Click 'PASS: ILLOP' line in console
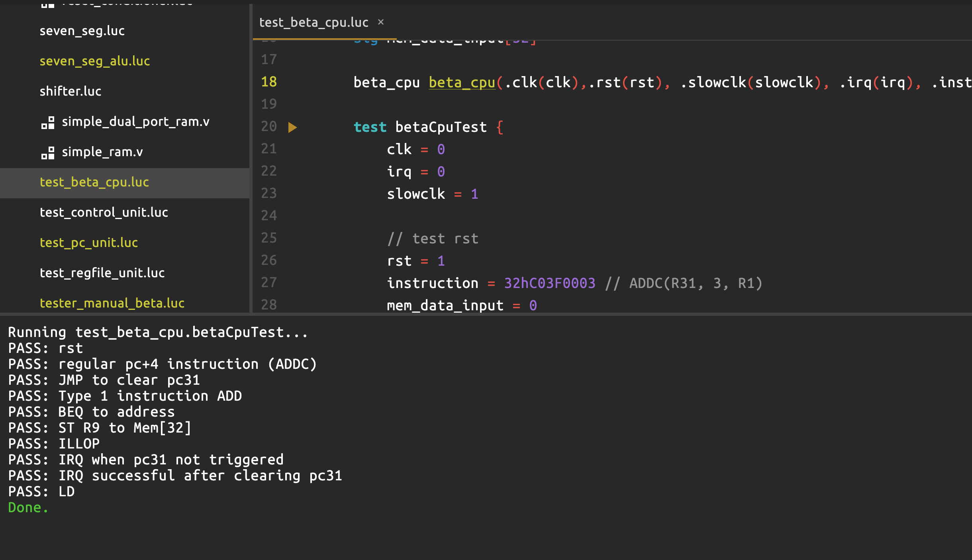The width and height of the screenshot is (972, 560). 54,444
